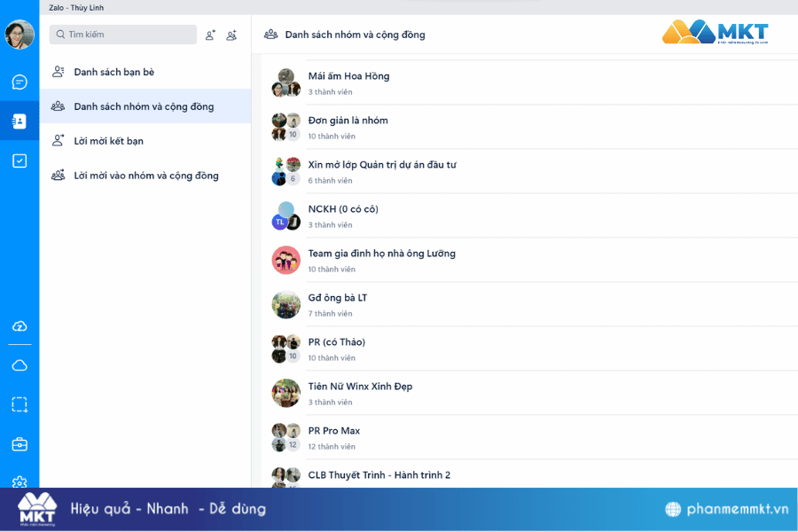Open the toolbox briefcase icon
The height and width of the screenshot is (532, 798).
(x=20, y=444)
